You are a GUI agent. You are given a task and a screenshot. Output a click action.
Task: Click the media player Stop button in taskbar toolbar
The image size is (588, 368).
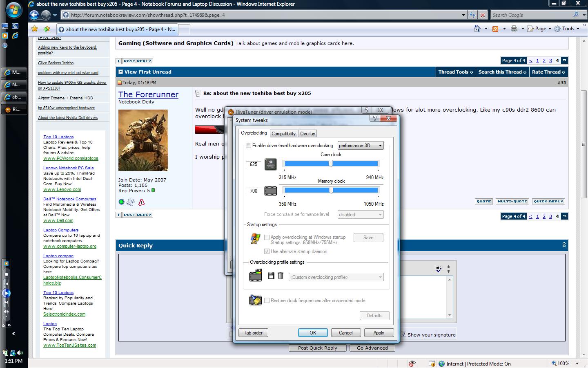click(6, 274)
